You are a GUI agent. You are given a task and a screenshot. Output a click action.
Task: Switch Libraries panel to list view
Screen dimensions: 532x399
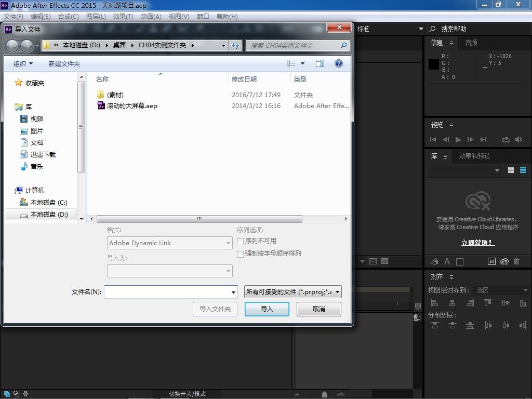[523, 170]
